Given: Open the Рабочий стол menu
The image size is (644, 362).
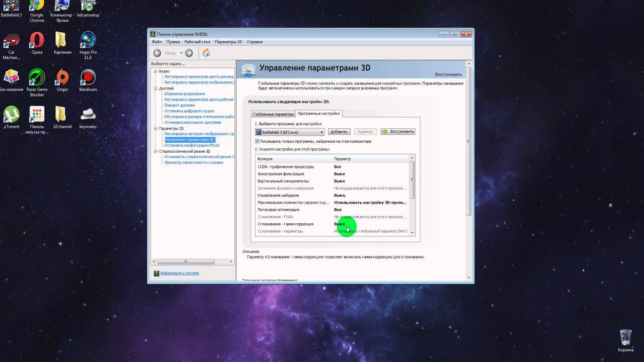Looking at the screenshot, I should [x=197, y=42].
